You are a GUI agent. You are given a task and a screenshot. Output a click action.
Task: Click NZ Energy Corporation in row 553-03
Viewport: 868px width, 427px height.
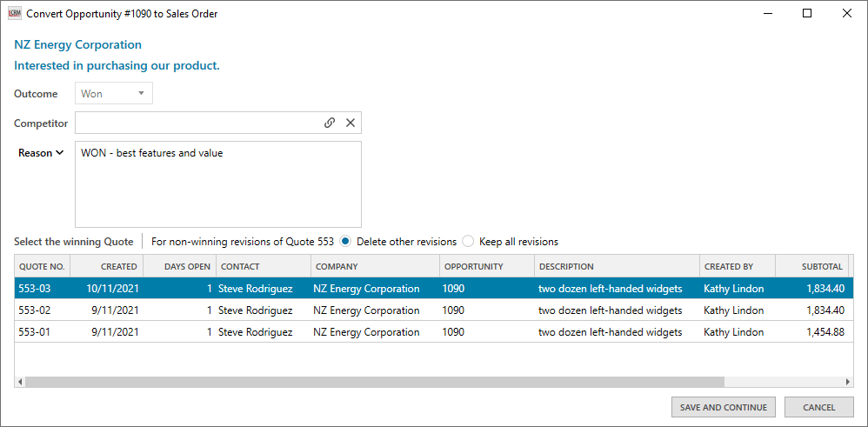click(366, 289)
